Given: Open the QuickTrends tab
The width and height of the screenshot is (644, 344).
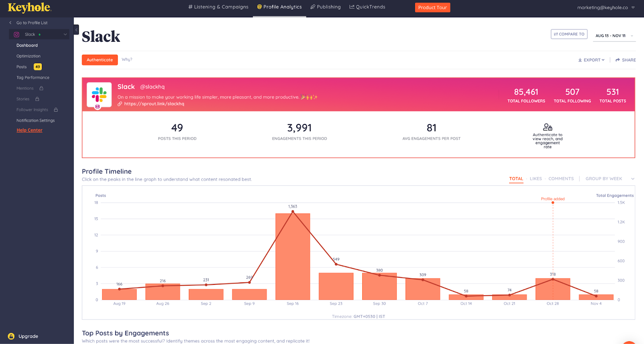Looking at the screenshot, I should [x=367, y=7].
